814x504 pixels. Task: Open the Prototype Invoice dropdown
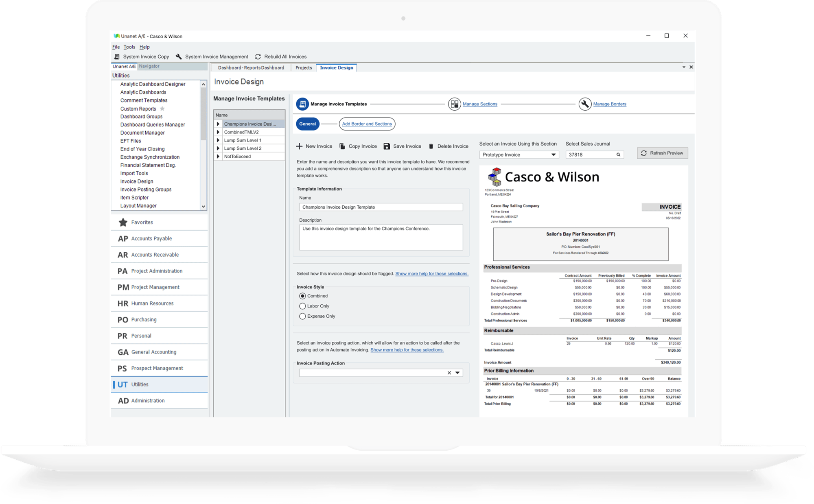(x=553, y=155)
